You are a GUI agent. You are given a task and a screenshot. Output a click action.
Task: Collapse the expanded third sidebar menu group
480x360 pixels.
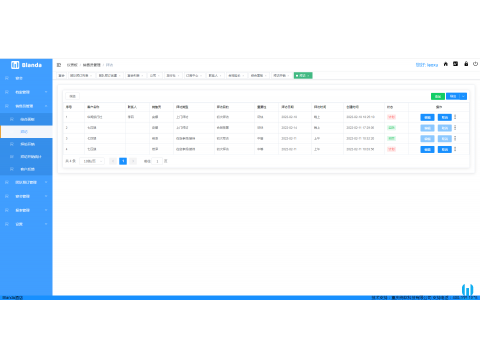(26, 106)
